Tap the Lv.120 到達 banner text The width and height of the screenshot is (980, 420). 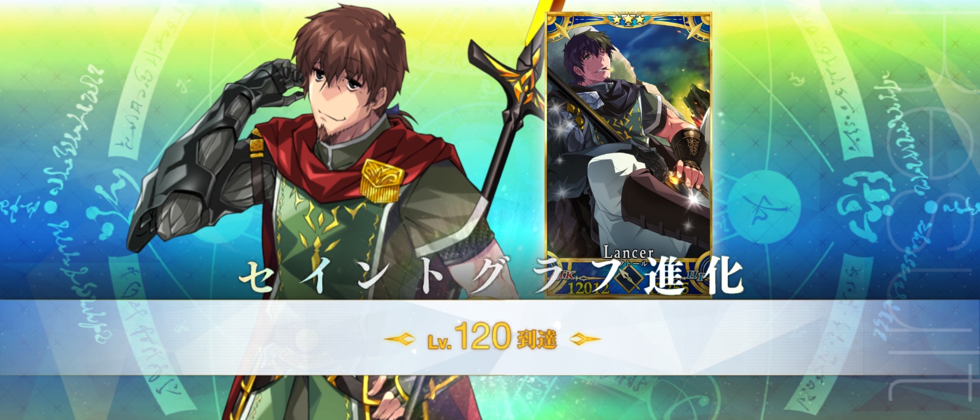492,337
